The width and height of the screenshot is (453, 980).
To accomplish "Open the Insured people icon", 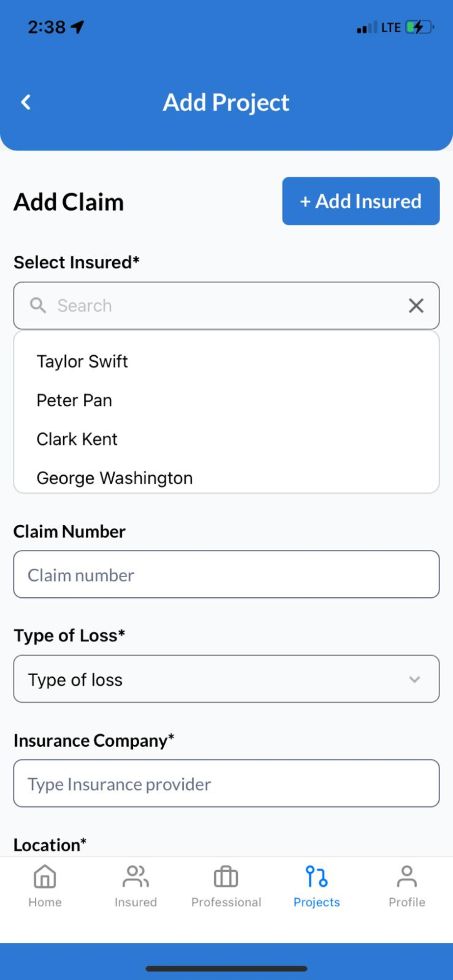I will pos(135,877).
